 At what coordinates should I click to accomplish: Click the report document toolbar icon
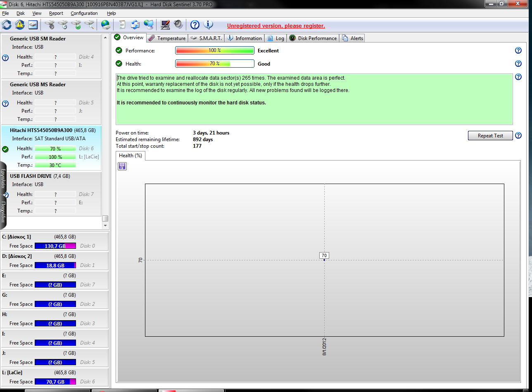coord(122,25)
